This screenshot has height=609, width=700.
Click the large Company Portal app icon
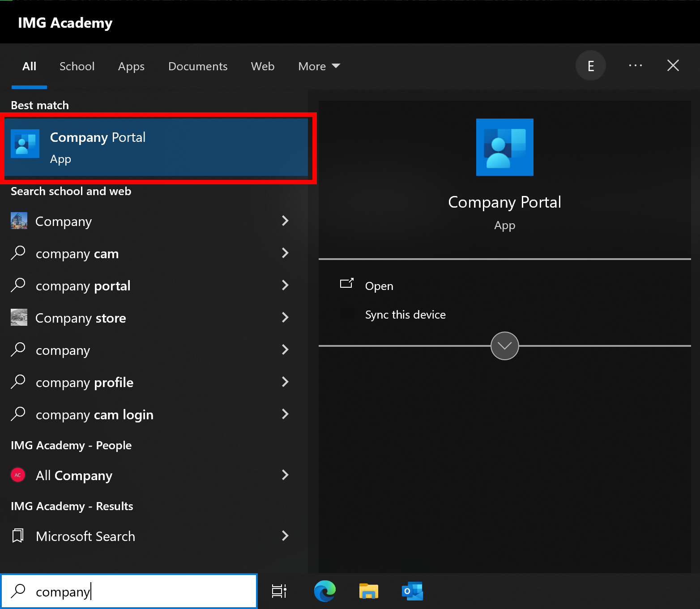504,147
